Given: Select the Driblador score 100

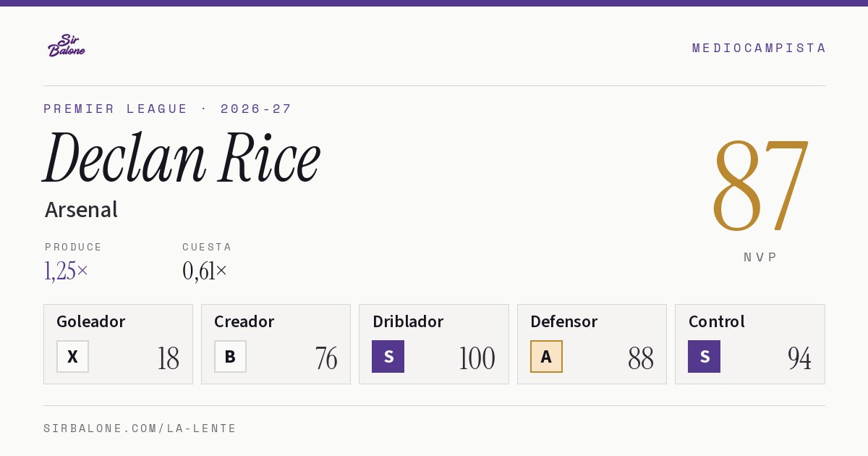Looking at the screenshot, I should pos(477,358).
